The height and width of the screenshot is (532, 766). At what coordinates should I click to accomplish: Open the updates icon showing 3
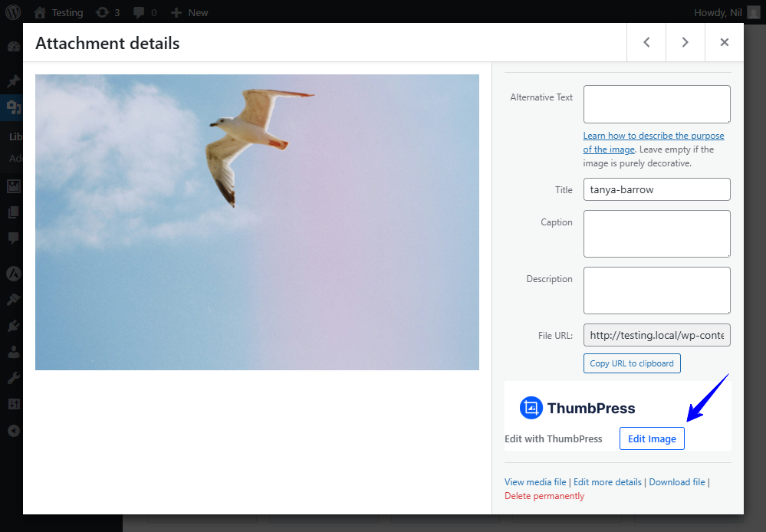coord(107,13)
